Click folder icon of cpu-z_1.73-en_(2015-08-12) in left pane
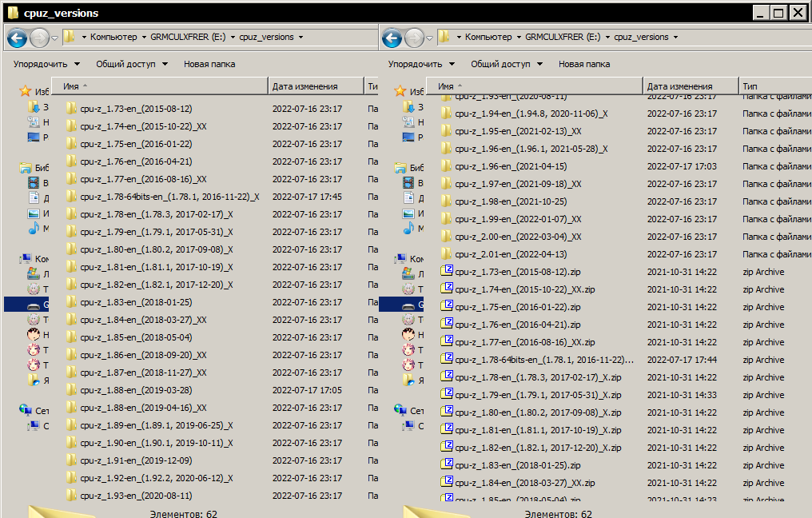Image resolution: width=812 pixels, height=518 pixels. coord(71,108)
